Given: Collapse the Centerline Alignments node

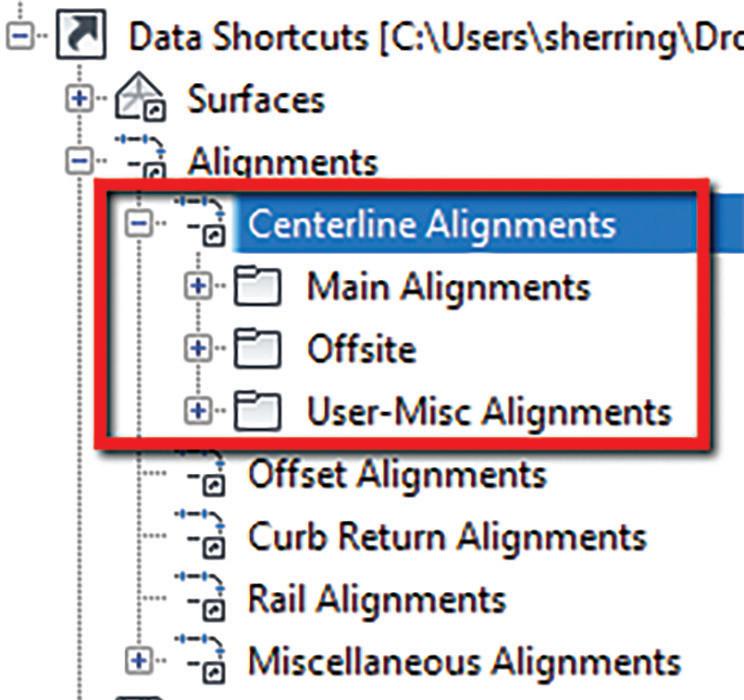Looking at the screenshot, I should tap(139, 223).
